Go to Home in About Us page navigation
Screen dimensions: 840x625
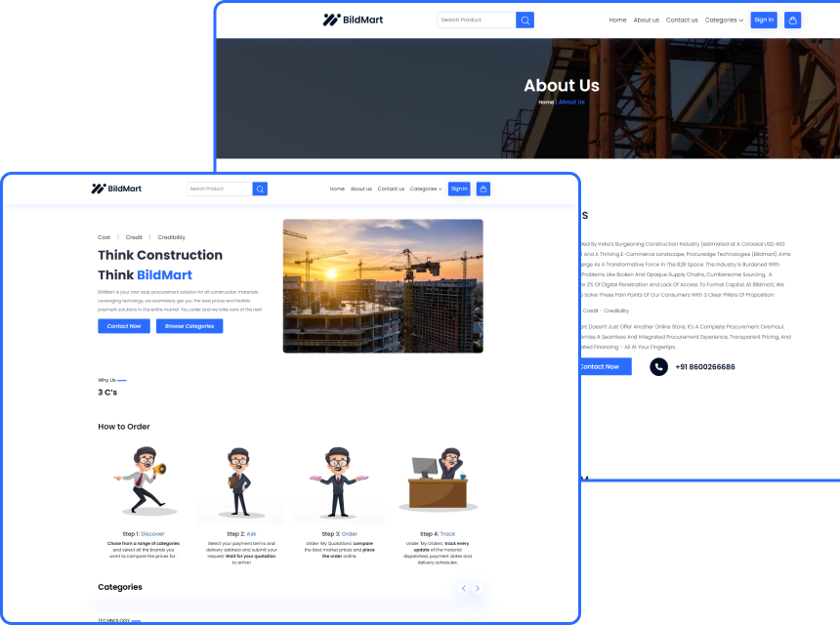pyautogui.click(x=617, y=20)
